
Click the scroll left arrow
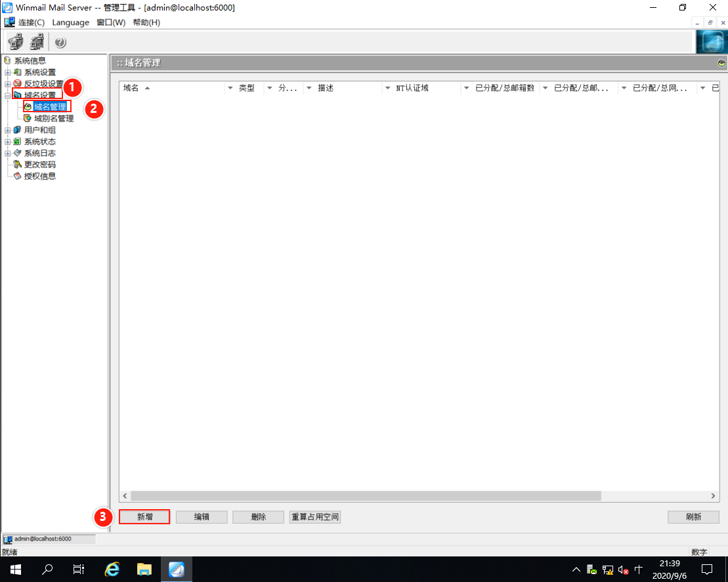coord(125,496)
